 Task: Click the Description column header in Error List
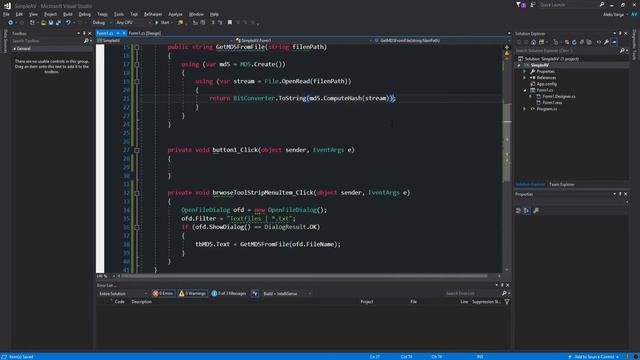pyautogui.click(x=142, y=302)
